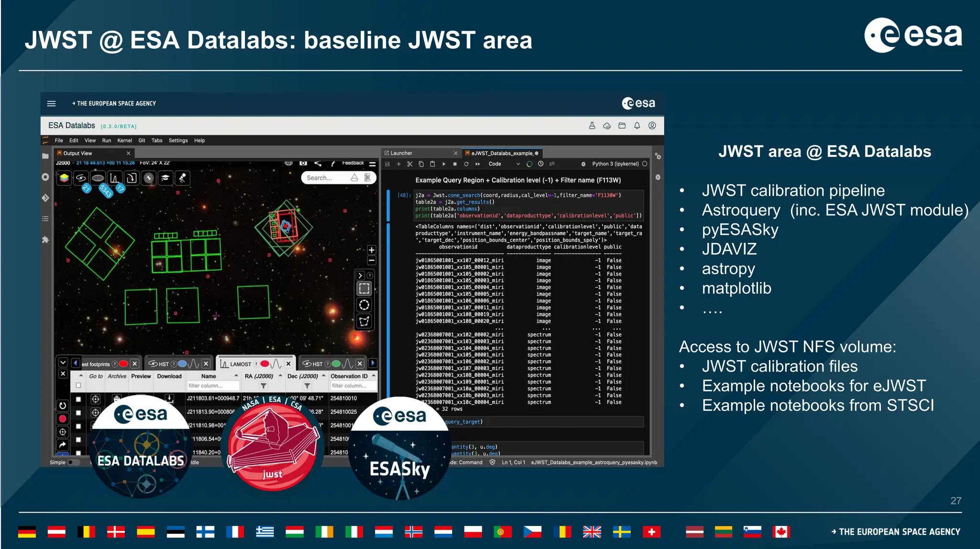Open the ESASky sky layers stack icon

coord(64,178)
